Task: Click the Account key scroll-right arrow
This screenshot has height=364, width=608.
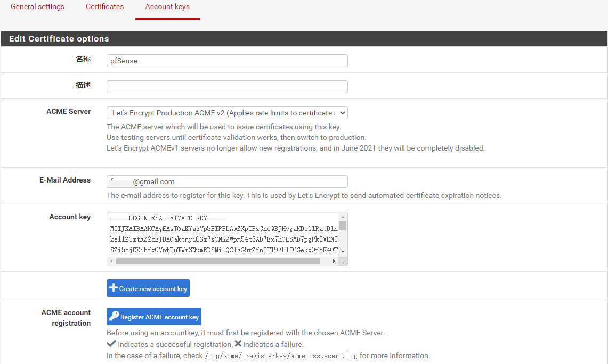Action: tap(334, 261)
